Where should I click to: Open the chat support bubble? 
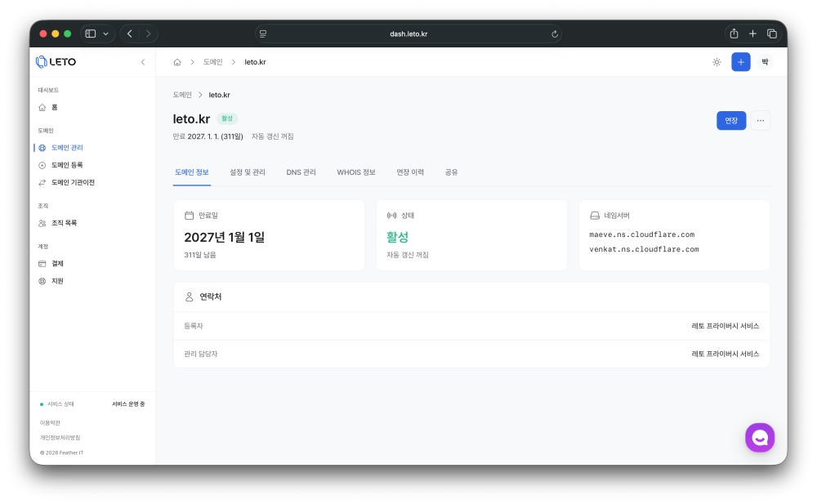[759, 438]
